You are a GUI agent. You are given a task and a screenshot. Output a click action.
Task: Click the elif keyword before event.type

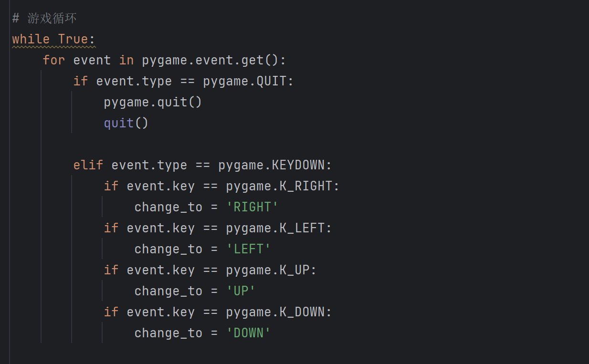(88, 165)
